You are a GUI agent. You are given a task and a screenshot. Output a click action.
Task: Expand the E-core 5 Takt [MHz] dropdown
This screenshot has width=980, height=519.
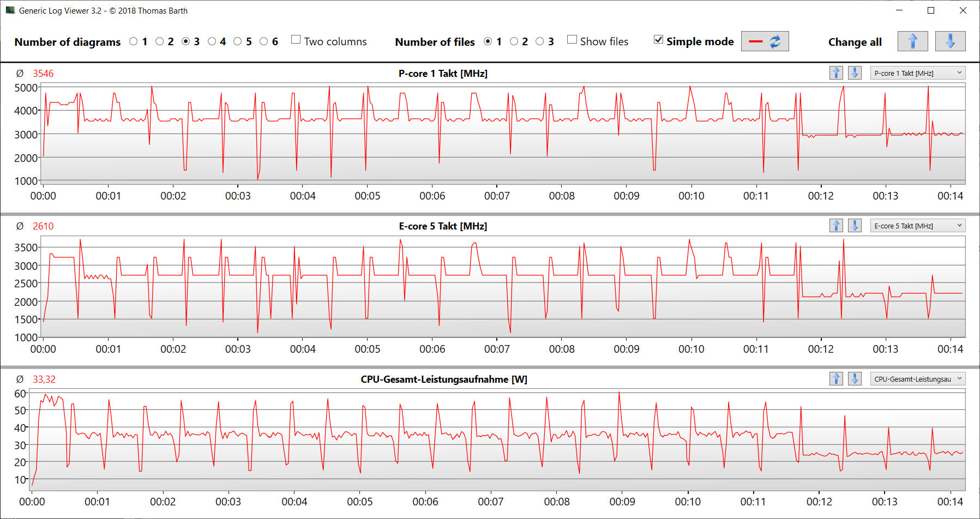pos(917,226)
